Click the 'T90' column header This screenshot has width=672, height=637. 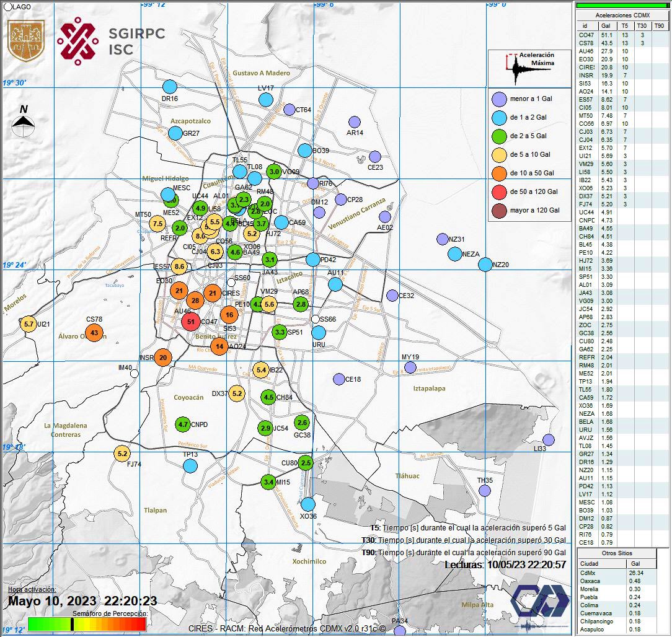pos(659,25)
